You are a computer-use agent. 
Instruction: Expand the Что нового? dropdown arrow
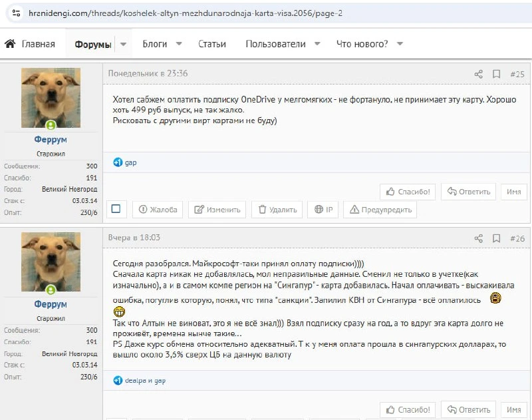tap(400, 44)
